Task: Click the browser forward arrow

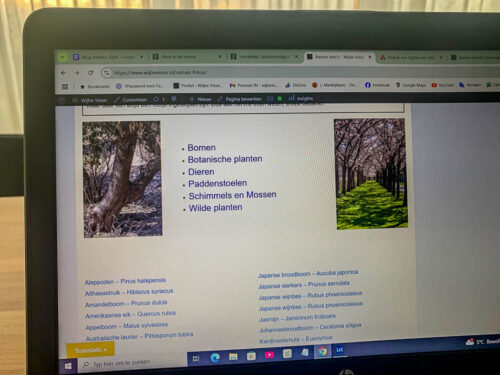Action: click(77, 72)
